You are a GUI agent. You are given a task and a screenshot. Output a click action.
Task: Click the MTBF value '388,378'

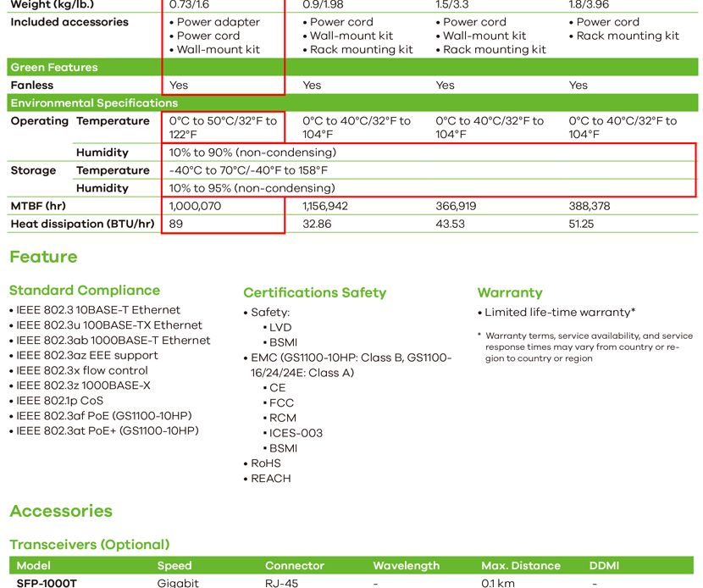click(590, 207)
